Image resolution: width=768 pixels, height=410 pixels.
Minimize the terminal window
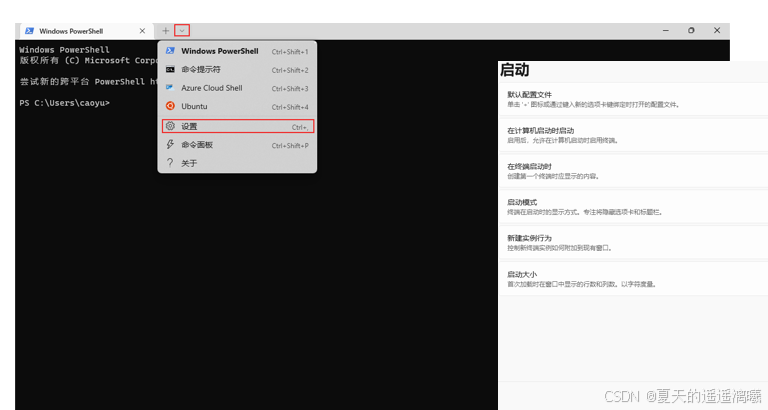coord(666,30)
